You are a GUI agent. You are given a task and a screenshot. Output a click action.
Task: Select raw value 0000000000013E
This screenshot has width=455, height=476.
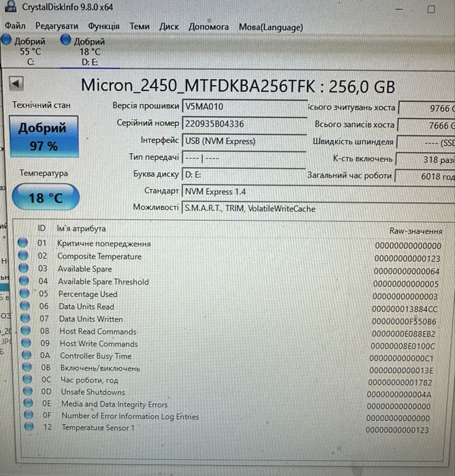[x=401, y=370]
